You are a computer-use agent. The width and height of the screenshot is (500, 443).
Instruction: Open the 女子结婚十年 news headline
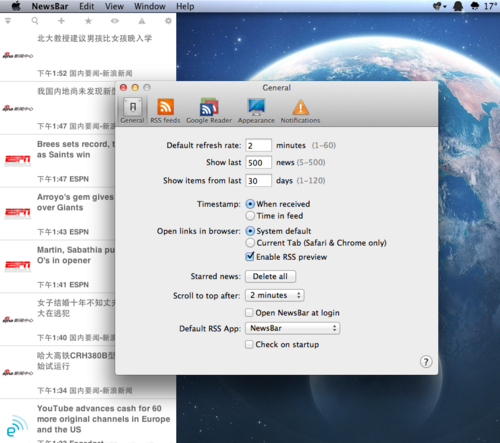[76, 308]
